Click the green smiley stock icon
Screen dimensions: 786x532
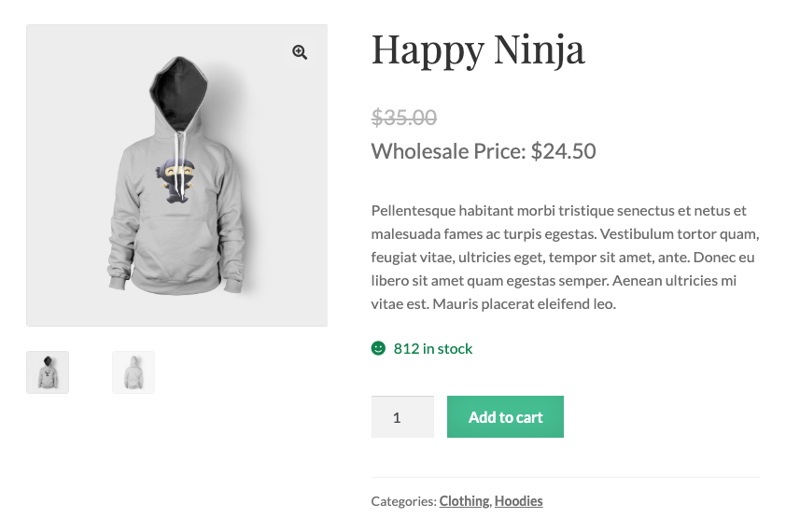[378, 348]
